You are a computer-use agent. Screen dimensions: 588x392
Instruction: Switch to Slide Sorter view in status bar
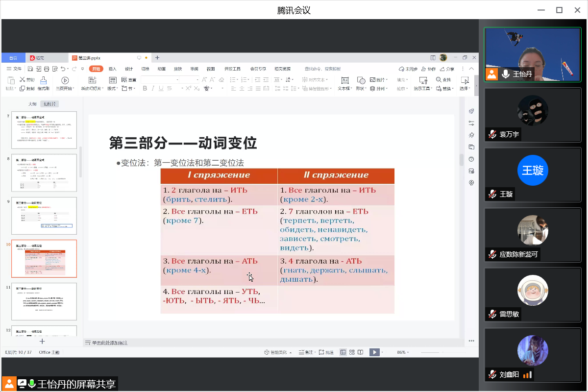(x=352, y=352)
